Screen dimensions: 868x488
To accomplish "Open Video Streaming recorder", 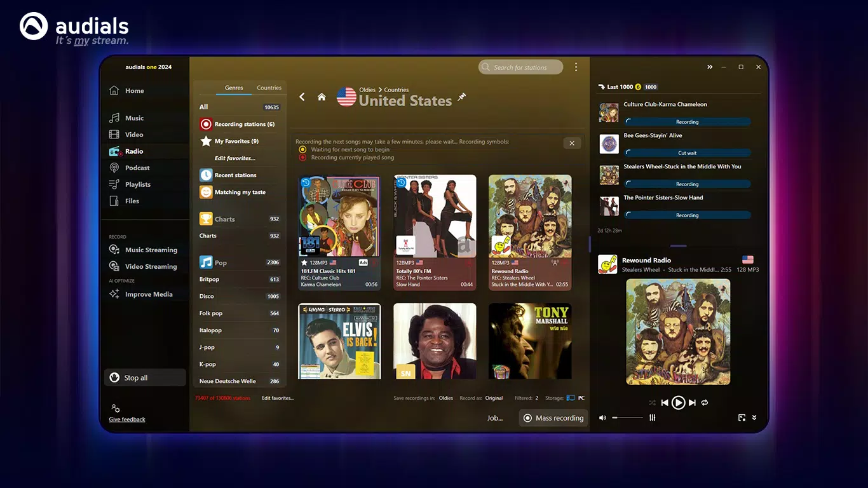I will coord(144,266).
